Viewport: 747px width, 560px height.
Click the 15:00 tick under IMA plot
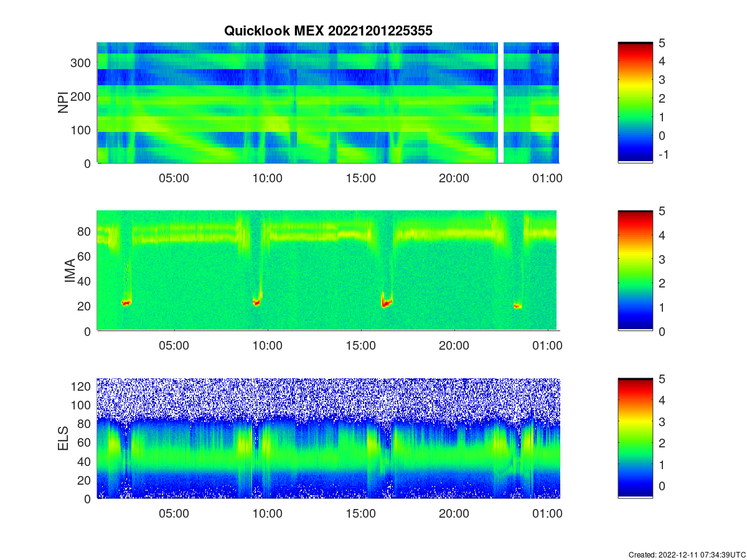tap(361, 346)
